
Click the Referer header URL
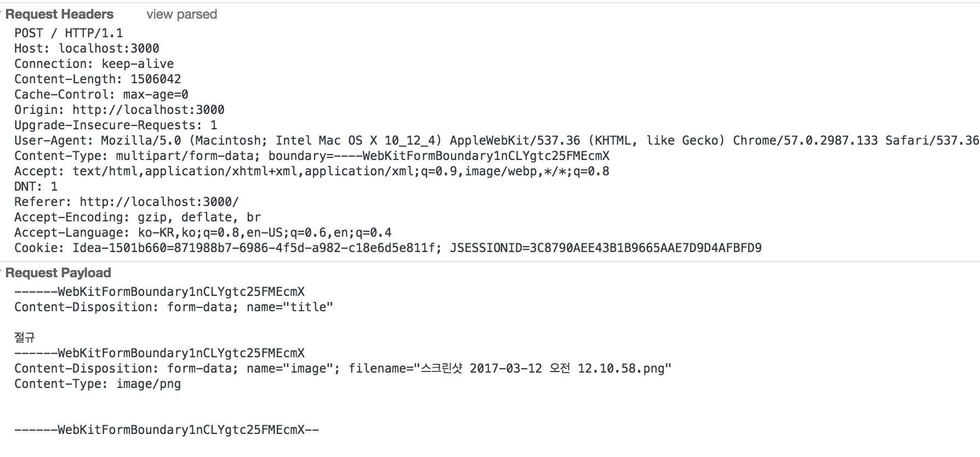(159, 202)
